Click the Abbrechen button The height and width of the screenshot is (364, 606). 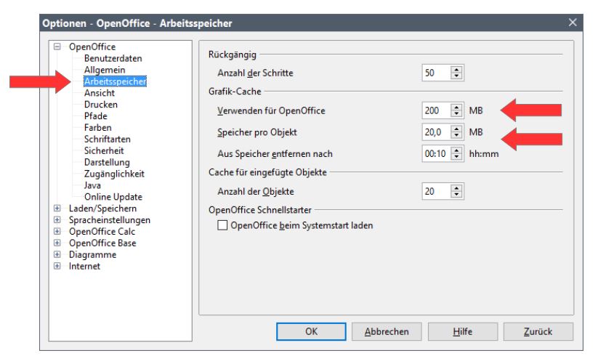[x=387, y=331]
